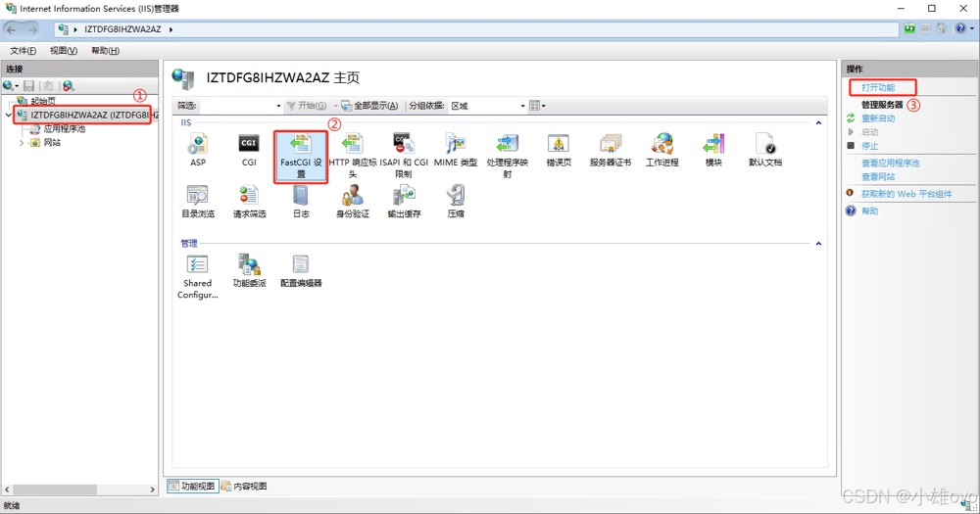Click 重新启动 in the actions pane
Viewport: 980px width, 514px height.
[878, 118]
